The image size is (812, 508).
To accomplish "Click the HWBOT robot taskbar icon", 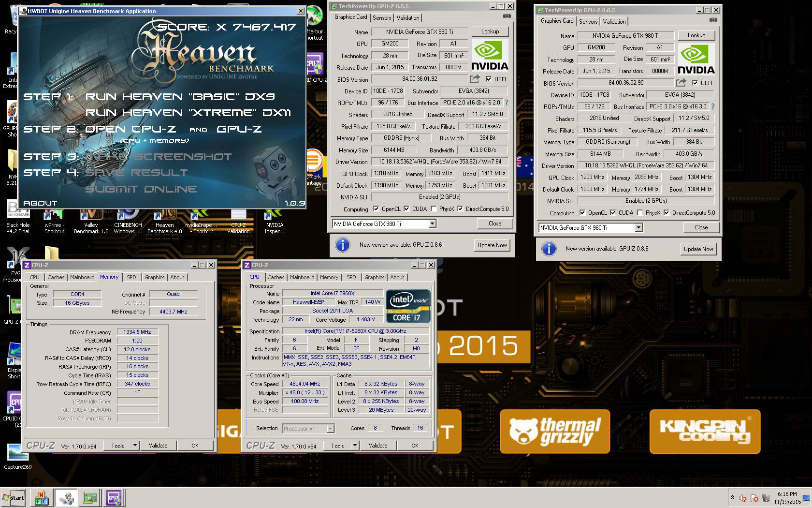I will coord(66,497).
